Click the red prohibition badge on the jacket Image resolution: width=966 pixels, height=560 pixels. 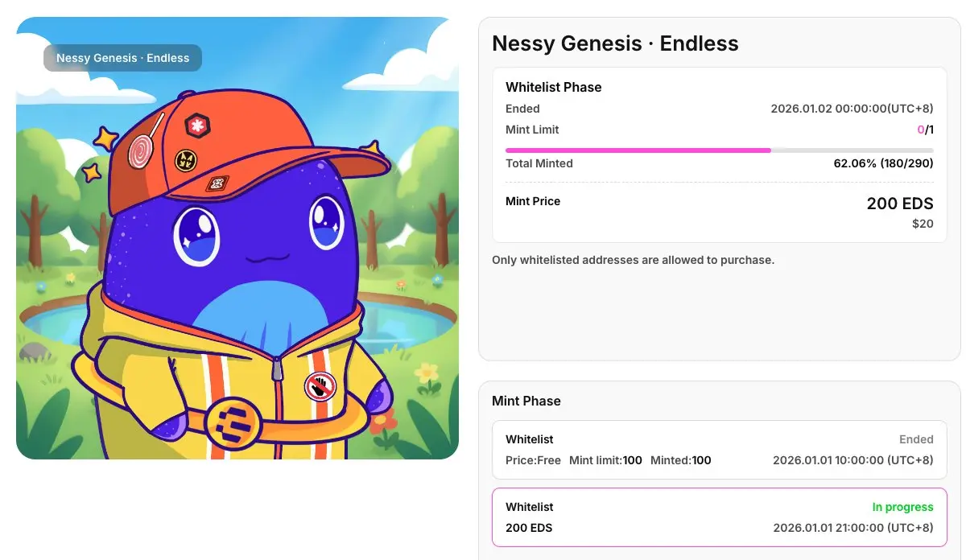(x=320, y=387)
